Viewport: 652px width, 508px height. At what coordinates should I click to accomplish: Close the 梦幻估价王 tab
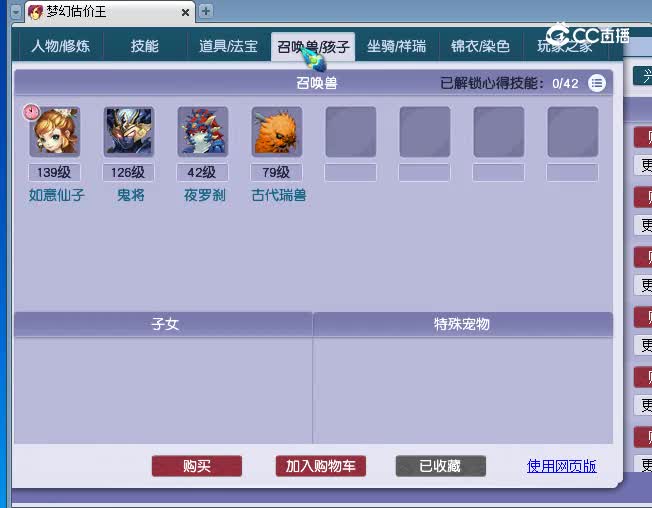[185, 12]
